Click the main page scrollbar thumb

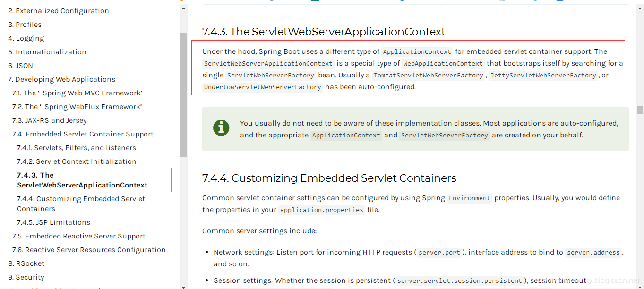[640, 110]
